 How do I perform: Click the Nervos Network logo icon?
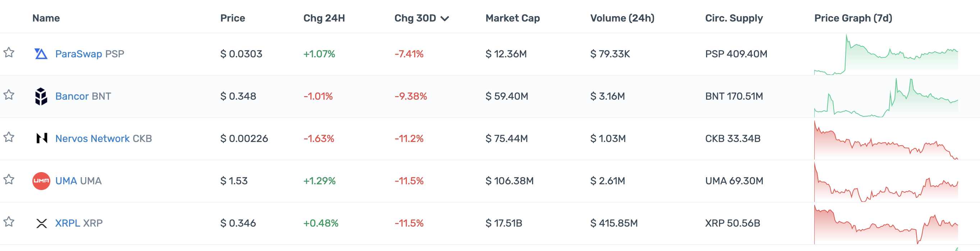(x=41, y=138)
